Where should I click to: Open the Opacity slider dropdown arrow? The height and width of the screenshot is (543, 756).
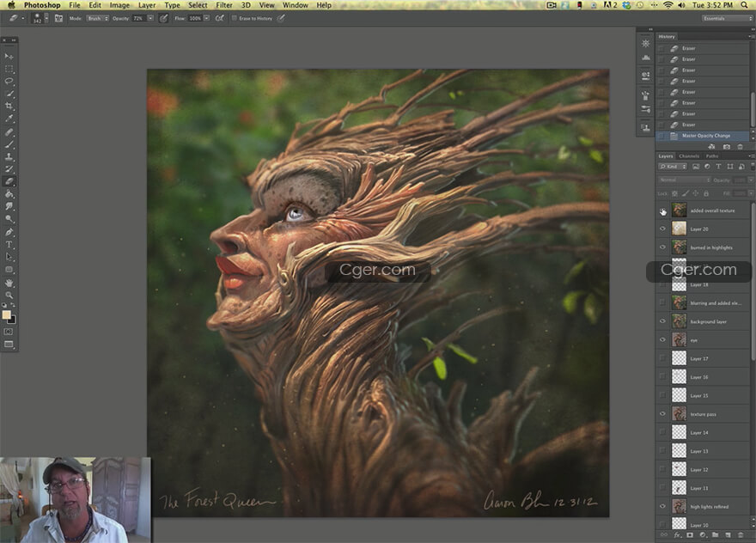(x=150, y=18)
